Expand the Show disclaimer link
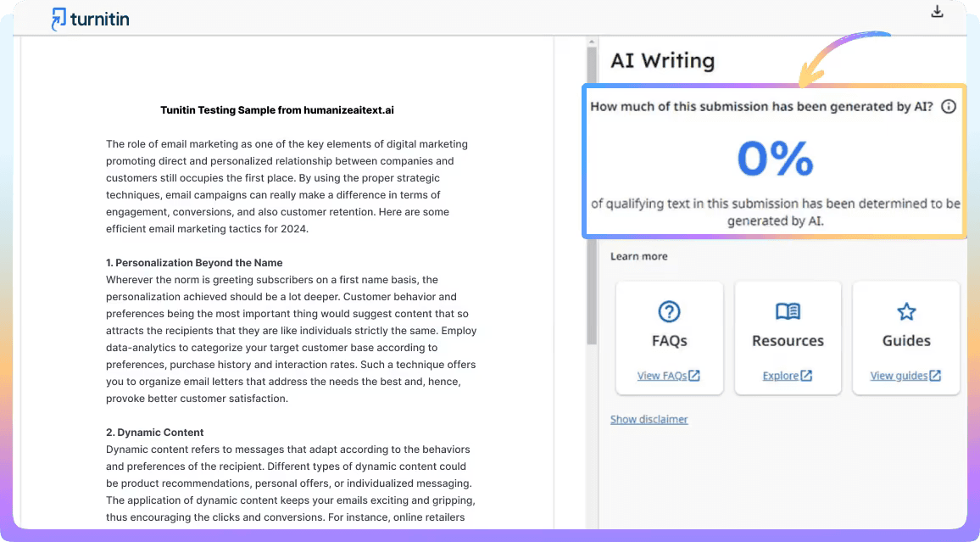 pyautogui.click(x=649, y=419)
